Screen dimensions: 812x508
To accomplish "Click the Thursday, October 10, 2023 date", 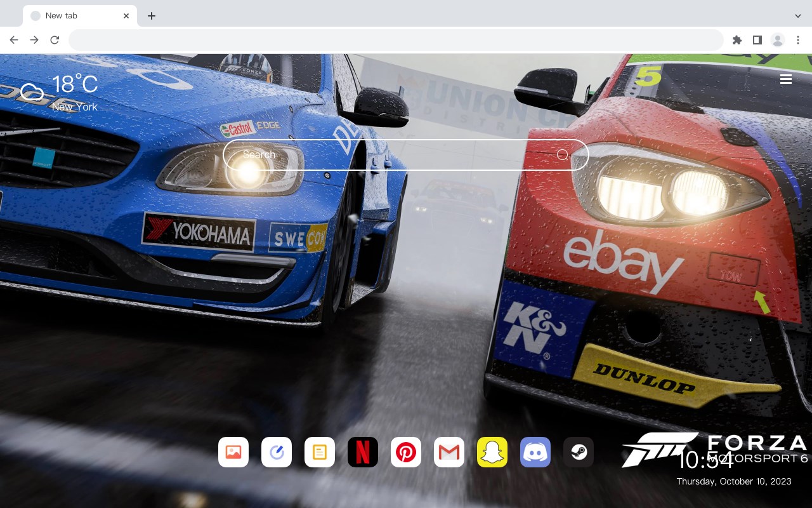I will click(734, 481).
